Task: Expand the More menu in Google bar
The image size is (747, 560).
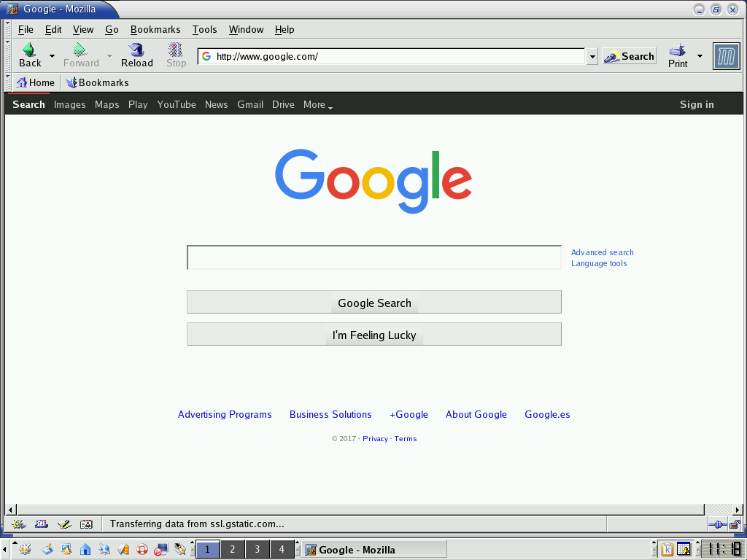Action: click(x=318, y=105)
